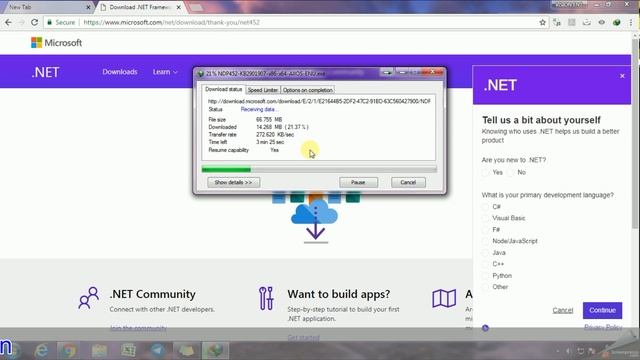Open the file explorer folder on the taskbar

click(x=99, y=350)
